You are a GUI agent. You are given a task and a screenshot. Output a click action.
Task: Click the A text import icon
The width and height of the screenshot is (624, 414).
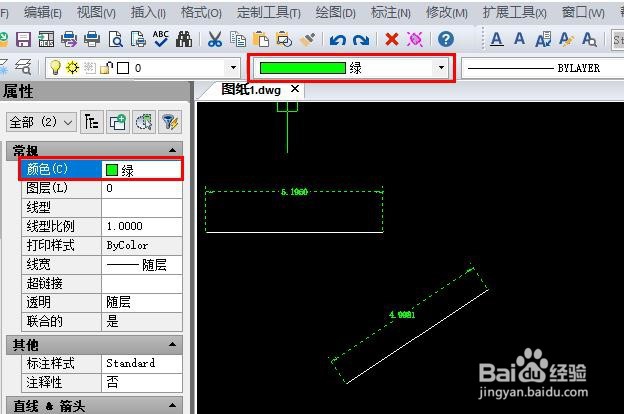click(543, 39)
